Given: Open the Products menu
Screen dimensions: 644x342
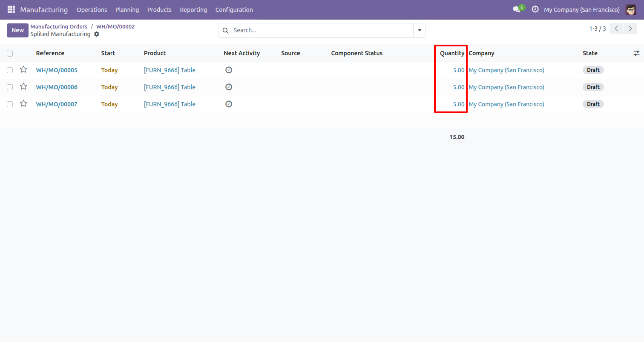Looking at the screenshot, I should point(159,10).
